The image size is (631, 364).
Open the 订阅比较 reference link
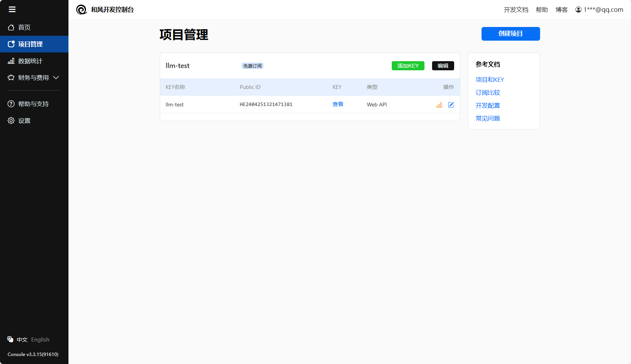(x=488, y=93)
